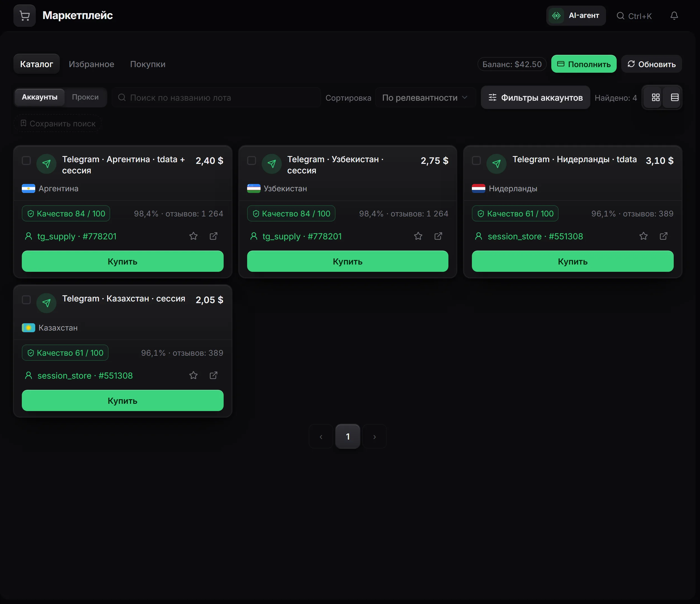
Task: Buy the Нидерланды tdata lot
Action: 573,261
